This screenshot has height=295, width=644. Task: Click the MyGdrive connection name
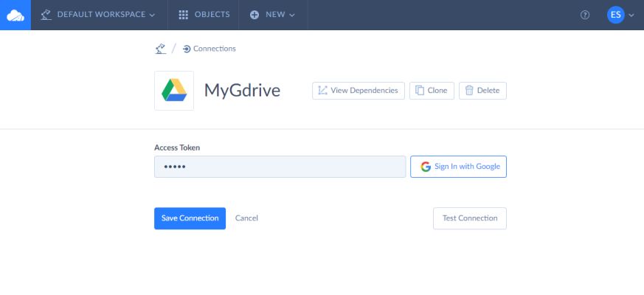pyautogui.click(x=242, y=91)
